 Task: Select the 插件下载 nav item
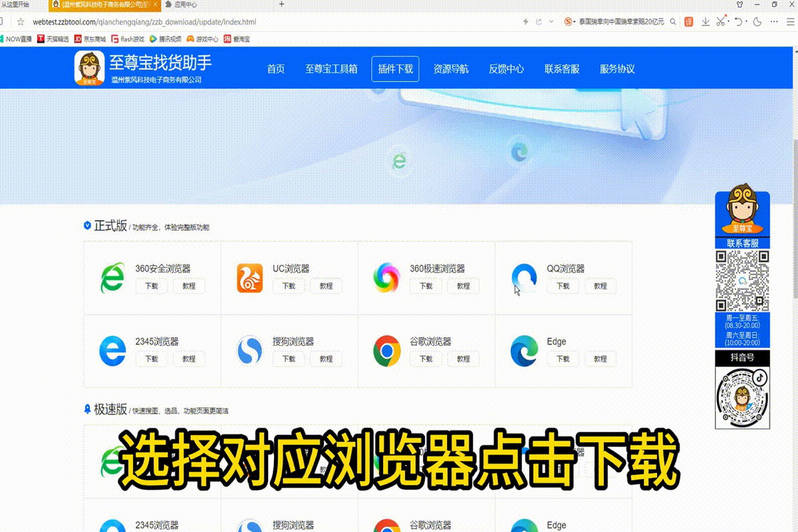click(396, 68)
